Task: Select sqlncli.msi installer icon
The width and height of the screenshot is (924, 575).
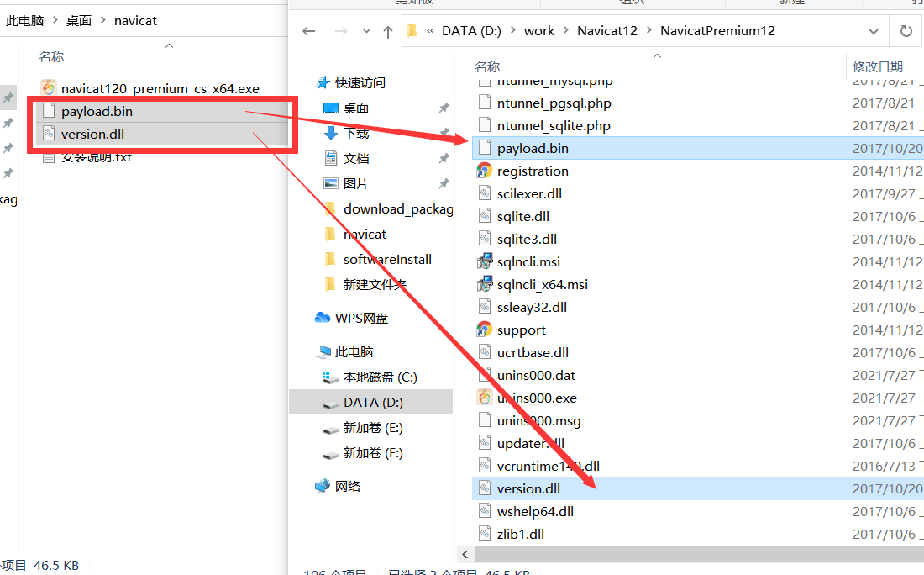Action: click(x=485, y=261)
